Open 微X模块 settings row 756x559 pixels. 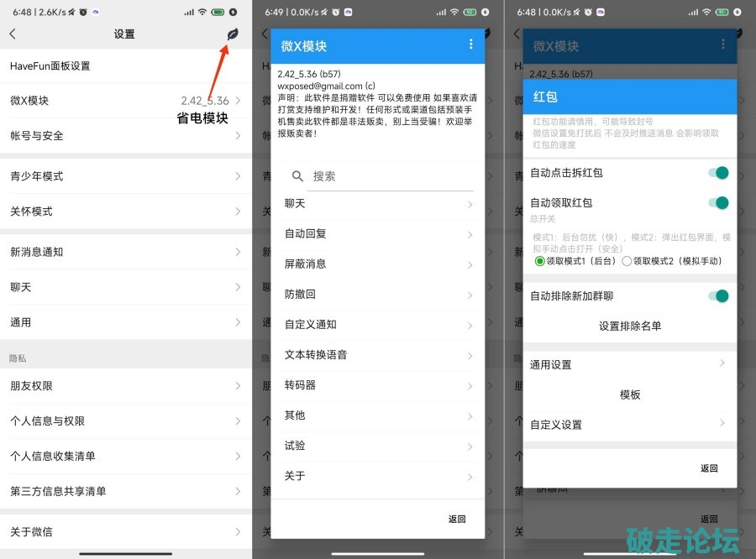[x=126, y=101]
